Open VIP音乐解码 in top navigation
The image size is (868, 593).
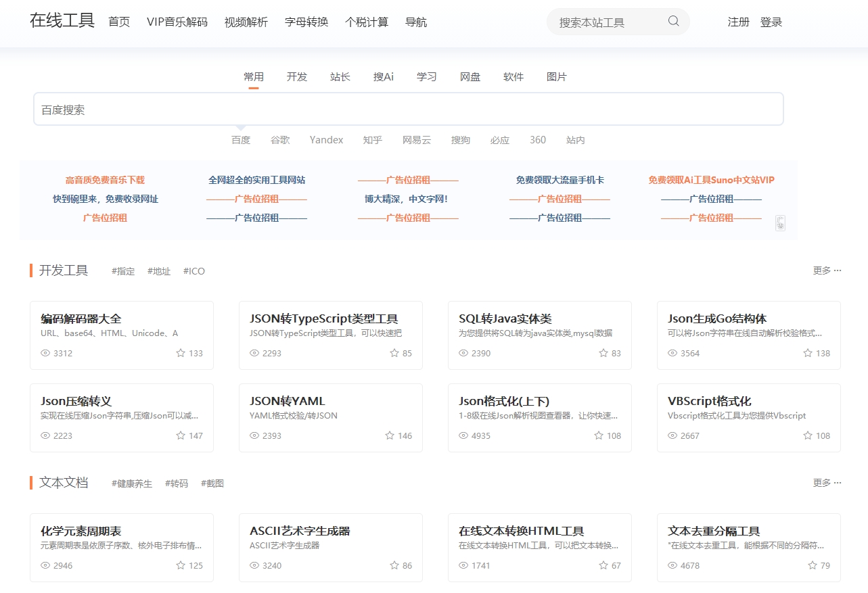tap(177, 22)
